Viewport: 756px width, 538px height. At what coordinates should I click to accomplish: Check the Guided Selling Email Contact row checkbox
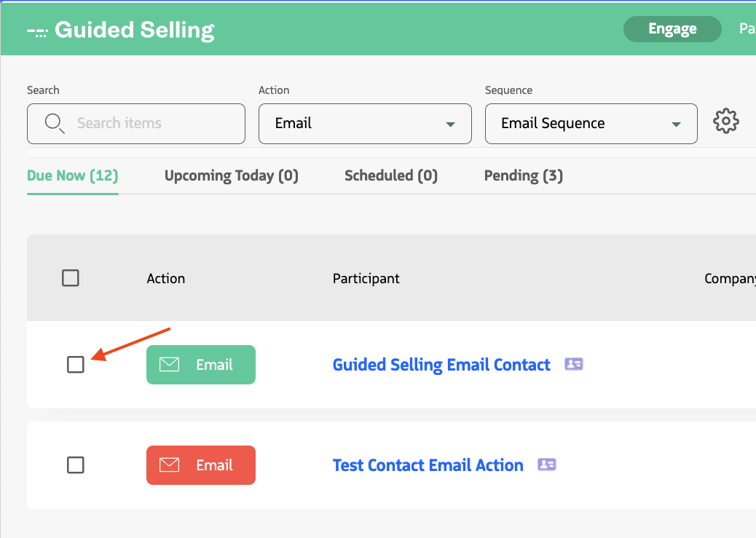(x=76, y=365)
